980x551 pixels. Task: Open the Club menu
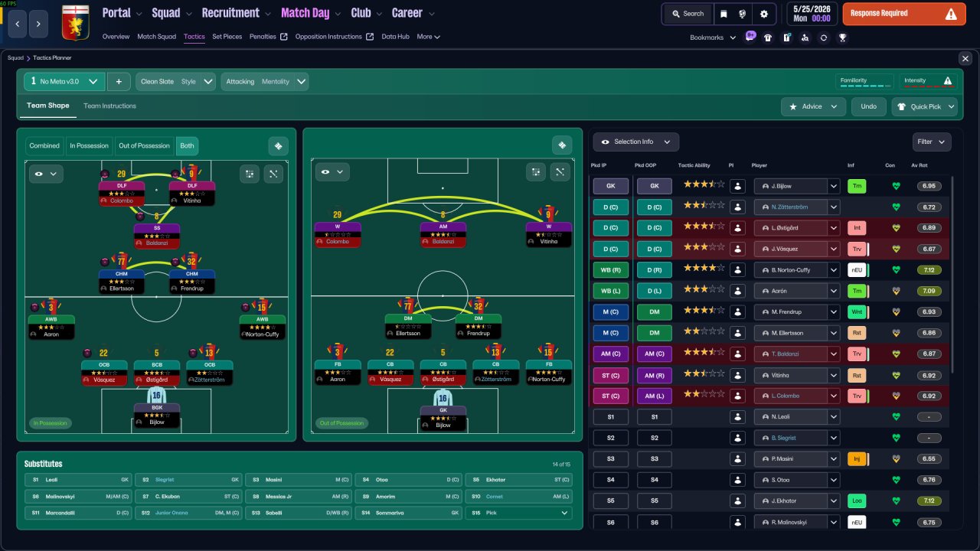[366, 13]
